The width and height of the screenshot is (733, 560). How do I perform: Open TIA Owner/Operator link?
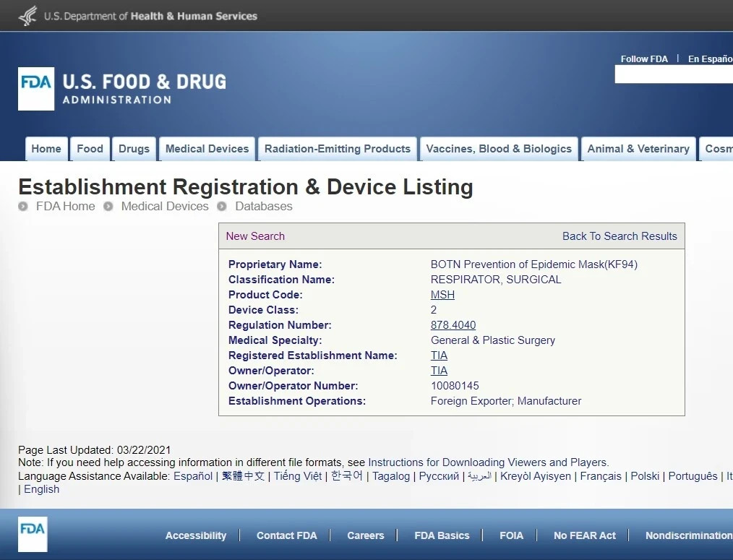click(439, 371)
